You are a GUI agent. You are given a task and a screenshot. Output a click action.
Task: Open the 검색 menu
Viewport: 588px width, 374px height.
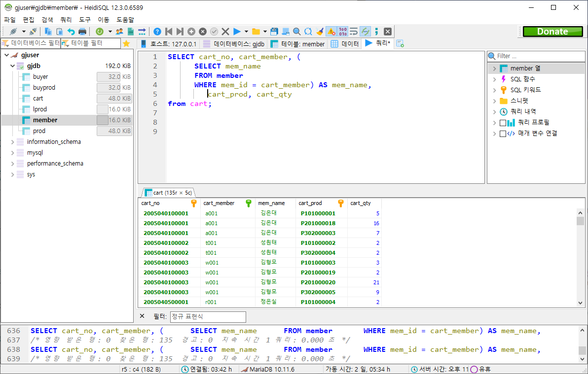click(x=47, y=20)
